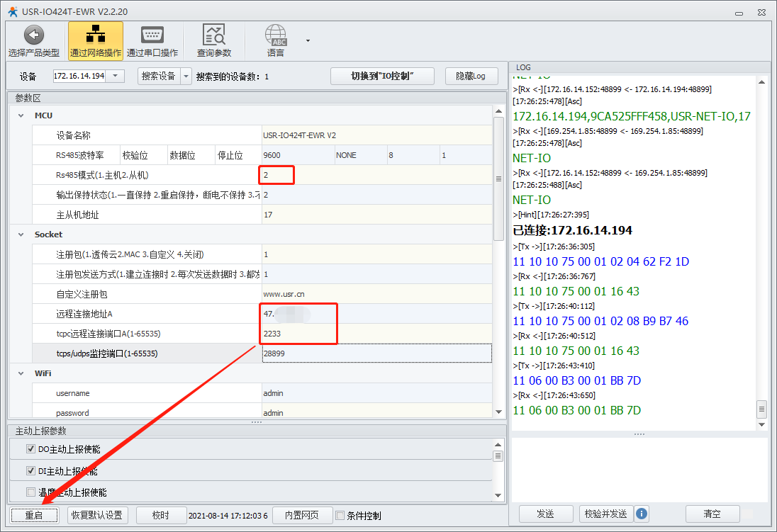Viewport: 777px width, 532px height.
Task: Collapse the Socket section
Action: 21,234
